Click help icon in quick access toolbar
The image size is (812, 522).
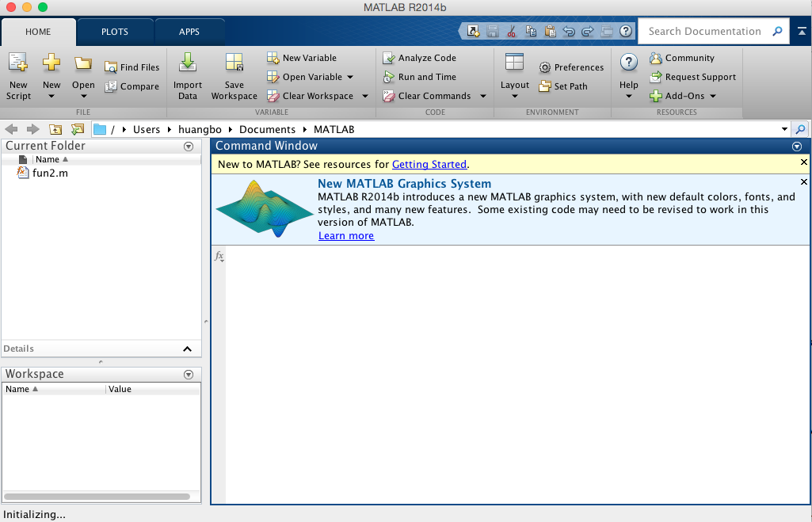point(626,31)
